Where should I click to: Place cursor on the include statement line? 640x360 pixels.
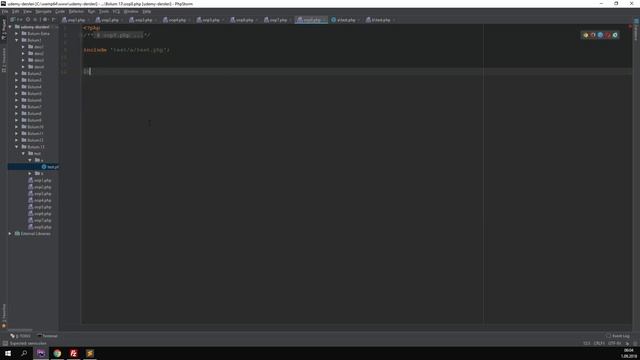[x=126, y=50]
